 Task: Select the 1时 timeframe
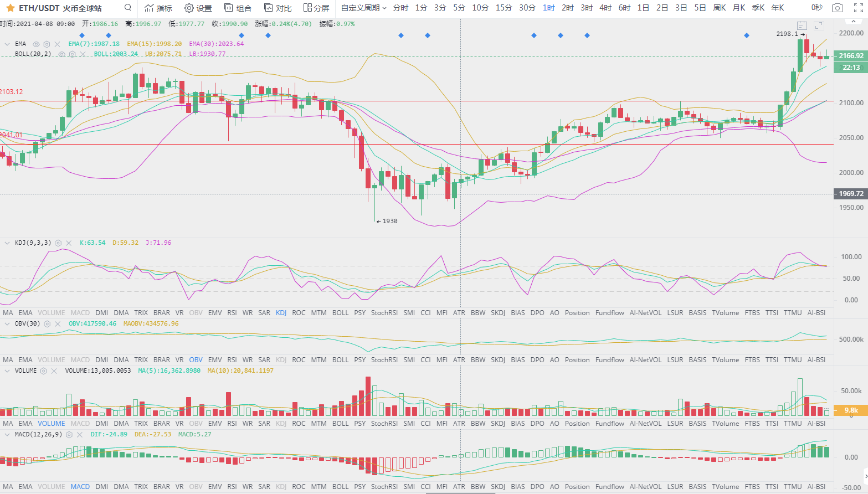[x=549, y=8]
